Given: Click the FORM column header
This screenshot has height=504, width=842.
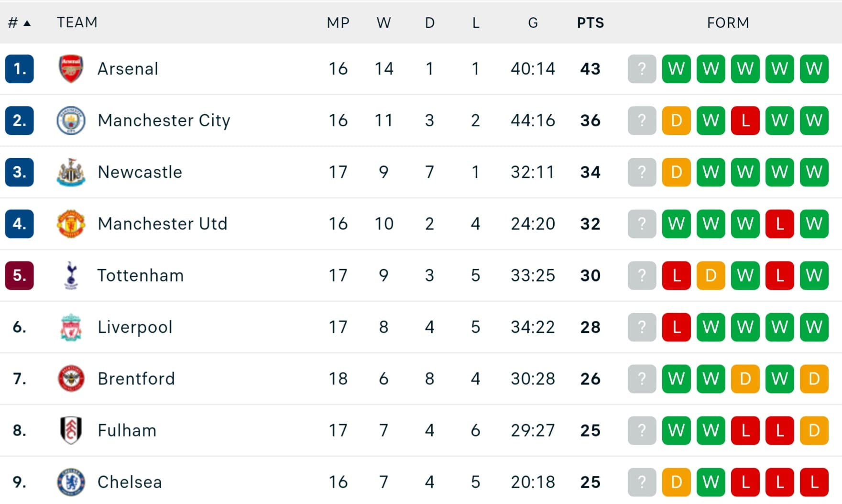Looking at the screenshot, I should click(x=728, y=22).
